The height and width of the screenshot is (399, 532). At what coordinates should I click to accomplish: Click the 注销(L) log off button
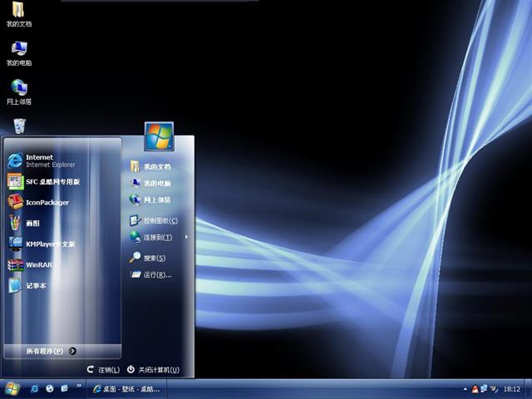pos(103,369)
